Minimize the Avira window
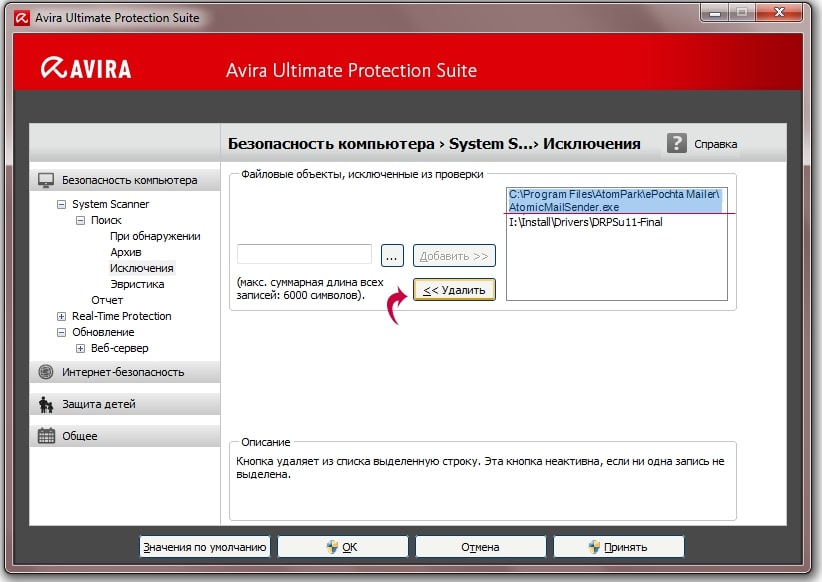Viewport: 822px width, 582px height. [715, 13]
